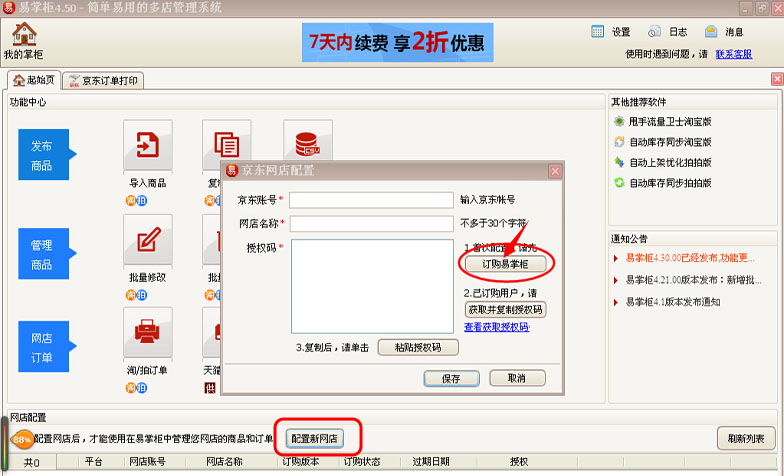This screenshot has height=476, width=784.
Task: Click the 获取并复制授权码 button
Action: coord(506,310)
